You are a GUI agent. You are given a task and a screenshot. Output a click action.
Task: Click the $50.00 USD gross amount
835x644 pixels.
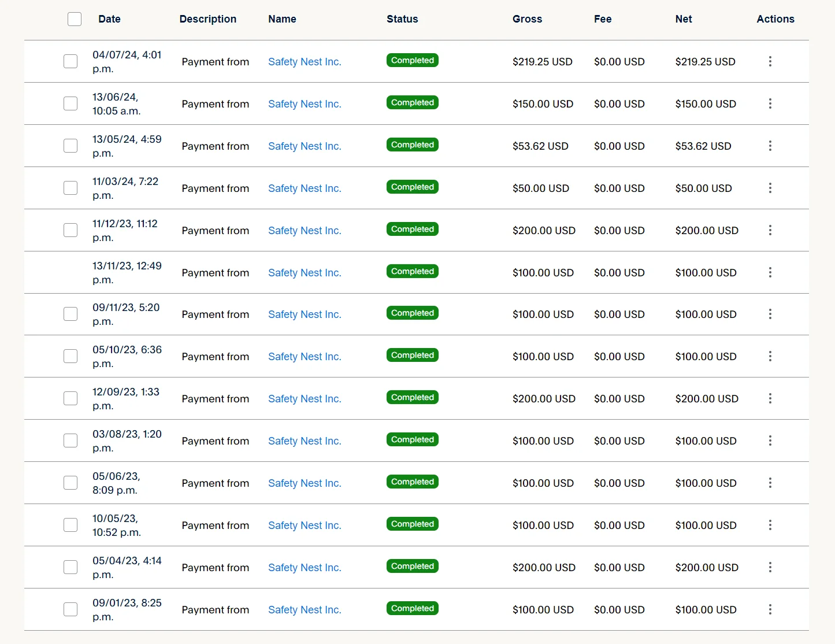541,188
